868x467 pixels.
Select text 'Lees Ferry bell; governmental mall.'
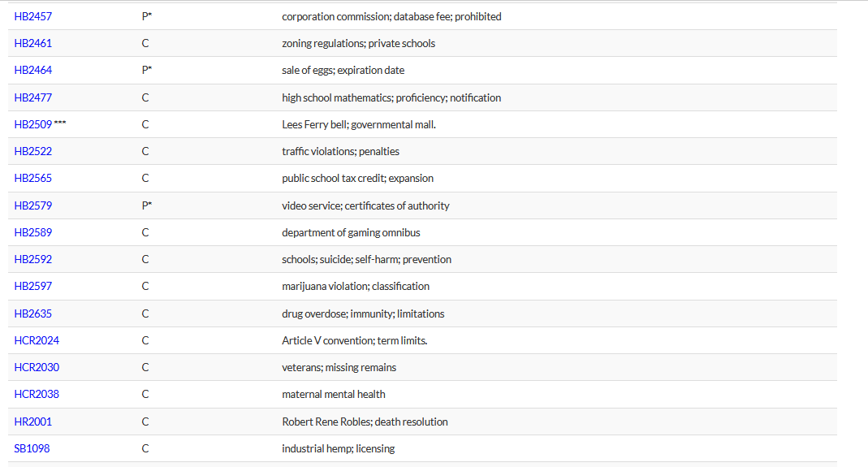tap(359, 124)
